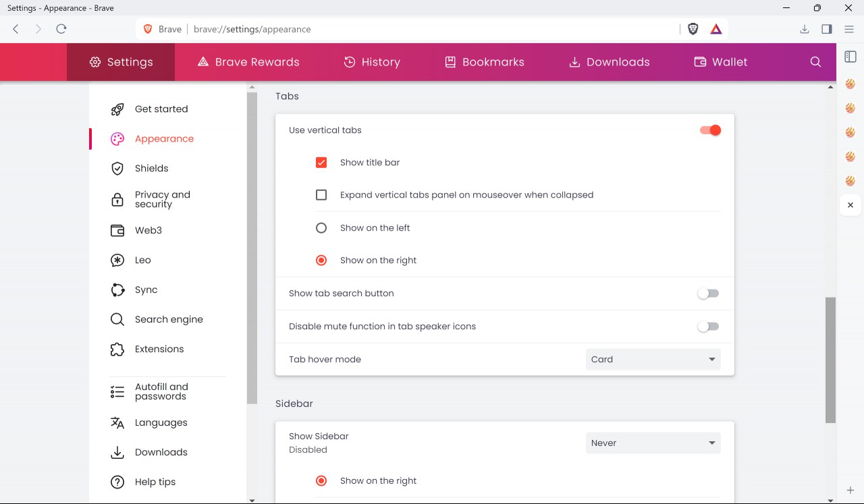Image resolution: width=864 pixels, height=504 pixels.
Task: Click the browser forward arrow
Action: click(38, 29)
